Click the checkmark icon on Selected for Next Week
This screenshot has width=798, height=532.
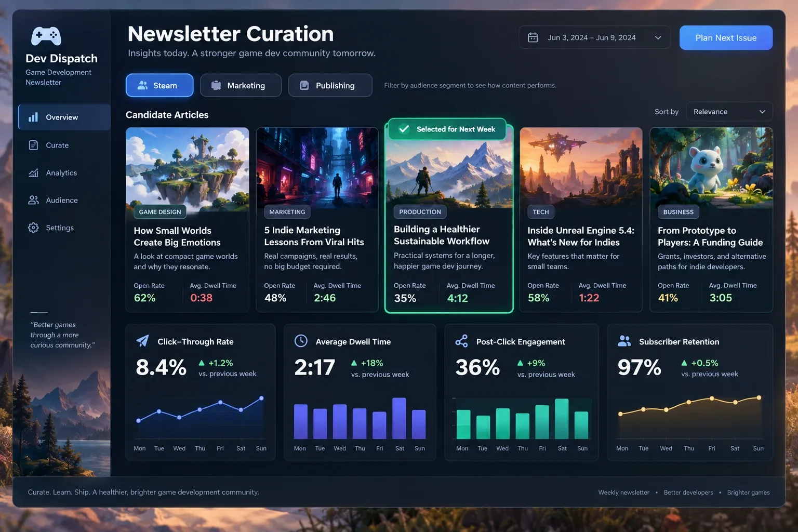tap(404, 129)
